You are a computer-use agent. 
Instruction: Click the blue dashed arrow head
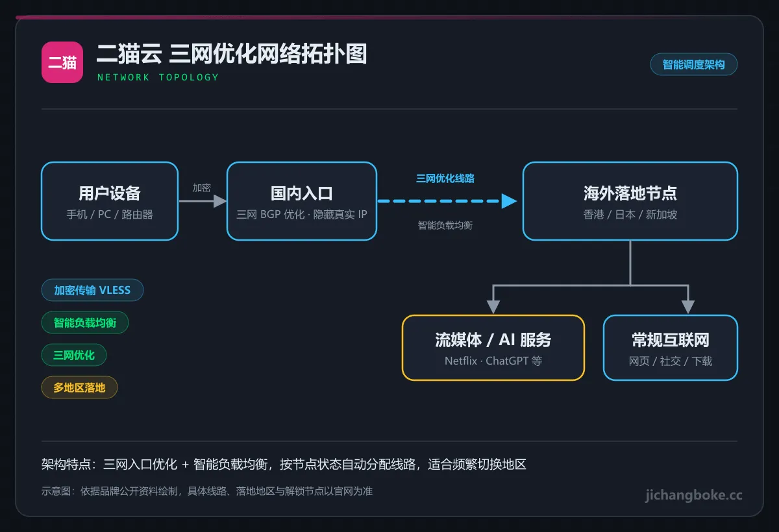(510, 201)
